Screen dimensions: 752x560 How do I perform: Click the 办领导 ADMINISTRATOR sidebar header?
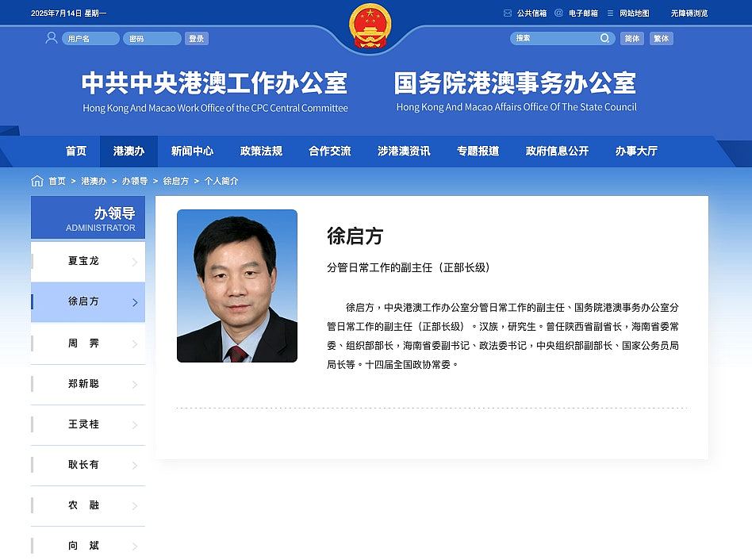[88, 217]
